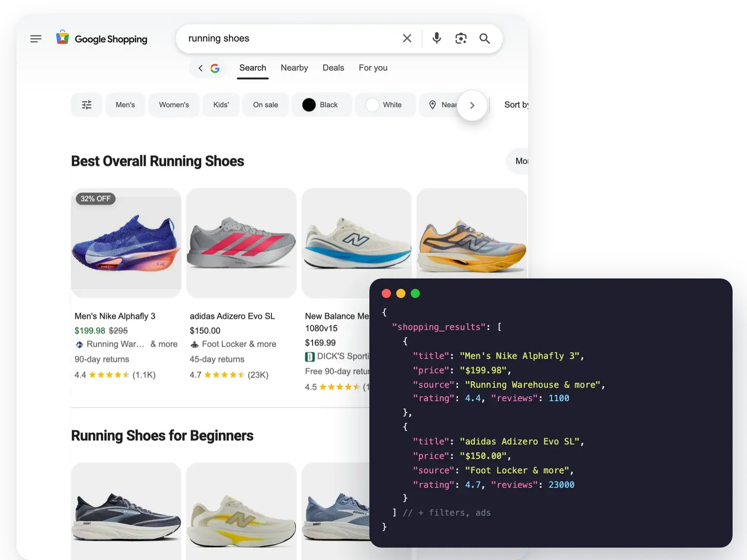This screenshot has height=560, width=747.
Task: Click the 90-day returns text
Action: [102, 359]
